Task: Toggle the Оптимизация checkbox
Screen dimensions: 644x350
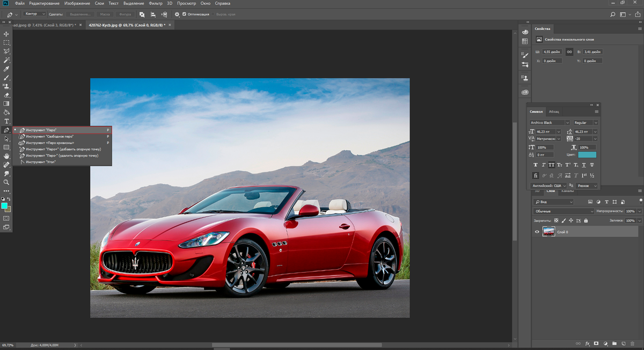Action: click(x=185, y=14)
